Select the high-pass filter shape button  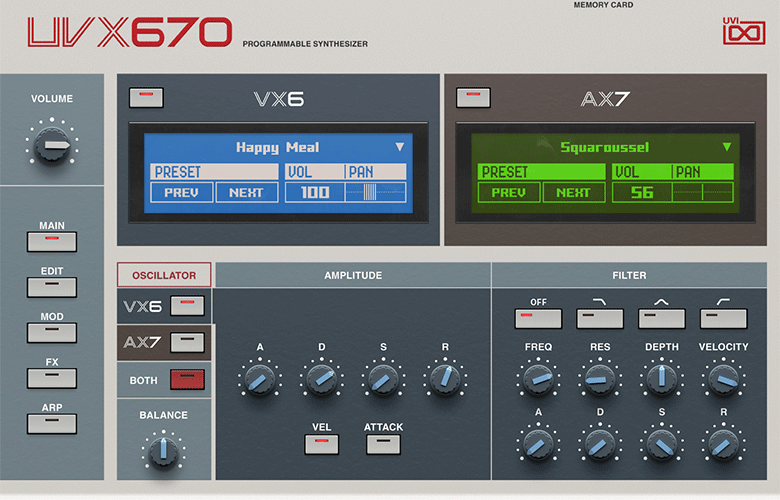[723, 319]
